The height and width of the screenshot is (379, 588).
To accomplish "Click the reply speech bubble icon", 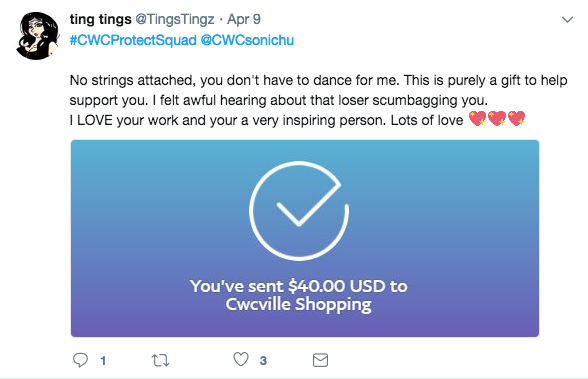I will [80, 360].
